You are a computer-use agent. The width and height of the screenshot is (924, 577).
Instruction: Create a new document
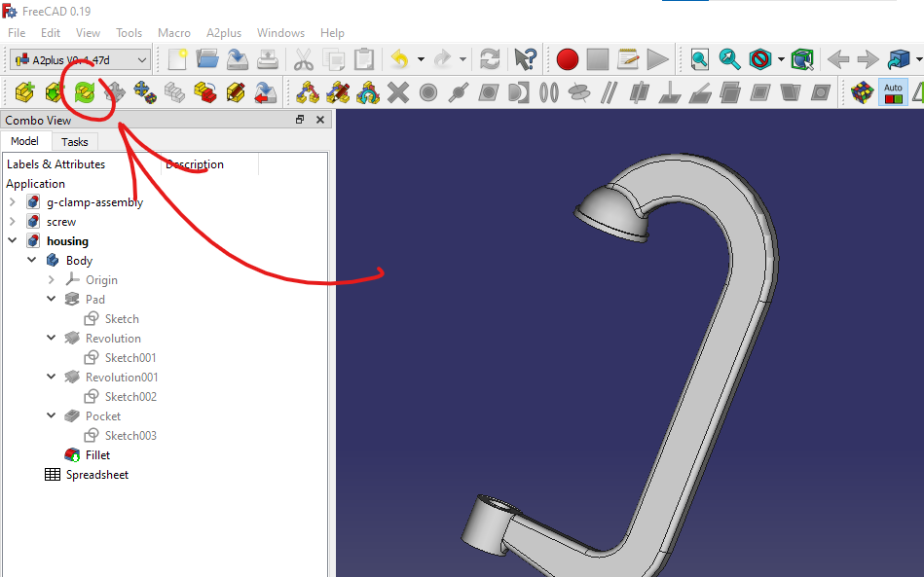pos(177,59)
